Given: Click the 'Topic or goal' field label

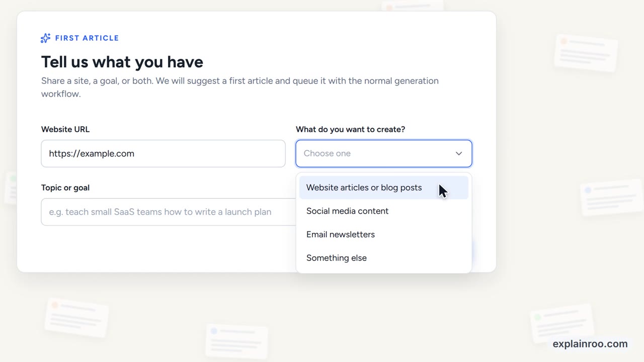Looking at the screenshot, I should pyautogui.click(x=65, y=188).
